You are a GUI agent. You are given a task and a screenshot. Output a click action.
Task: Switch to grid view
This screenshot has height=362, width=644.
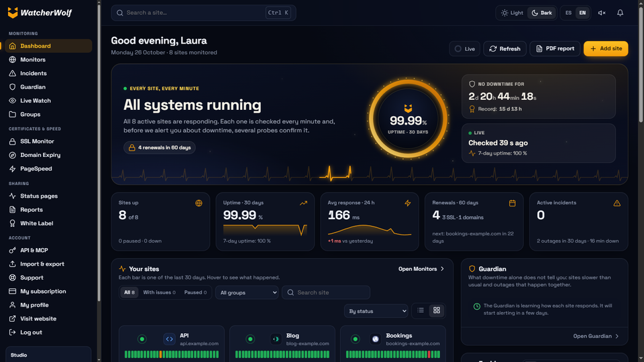point(437,310)
